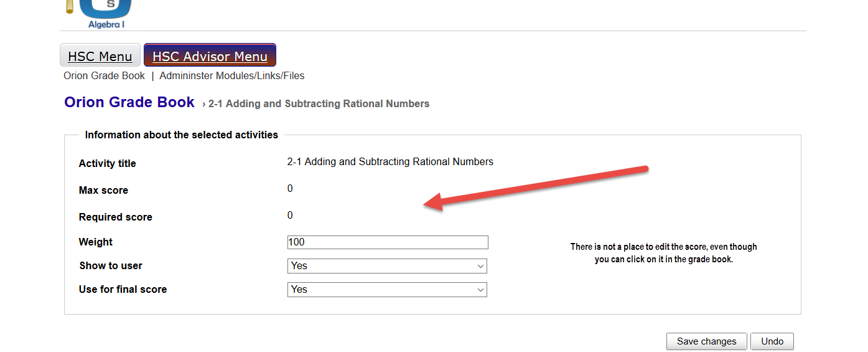Click the Information about selected activities legend
The width and height of the screenshot is (868, 352).
[182, 135]
